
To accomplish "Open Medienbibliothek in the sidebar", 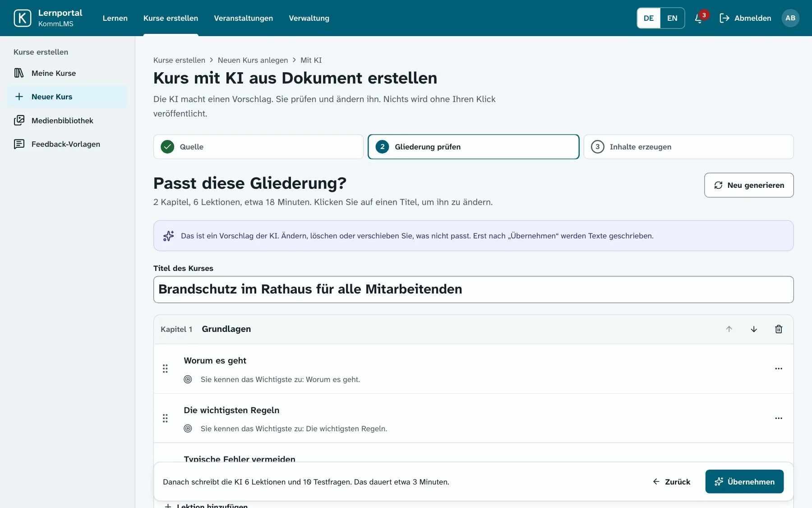I will click(x=68, y=121).
